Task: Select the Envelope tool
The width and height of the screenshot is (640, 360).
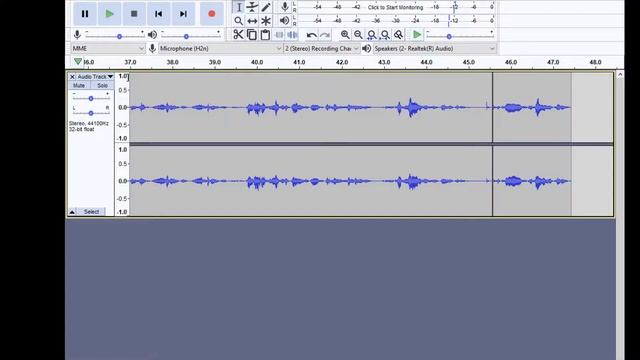Action: coord(252,7)
